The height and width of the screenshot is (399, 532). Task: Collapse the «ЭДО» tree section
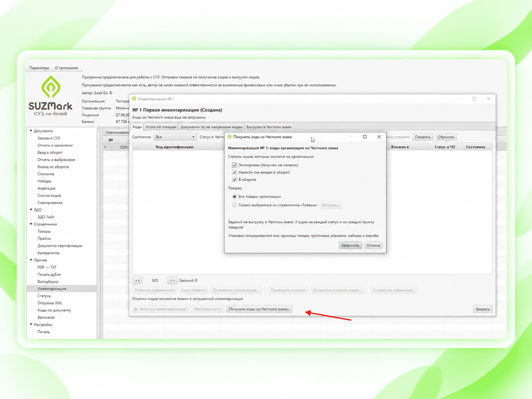click(31, 210)
